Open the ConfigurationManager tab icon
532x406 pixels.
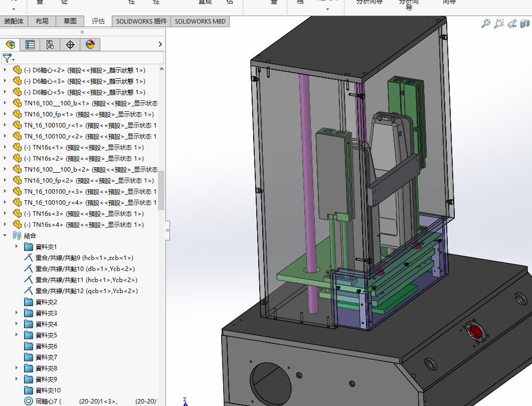[50, 45]
